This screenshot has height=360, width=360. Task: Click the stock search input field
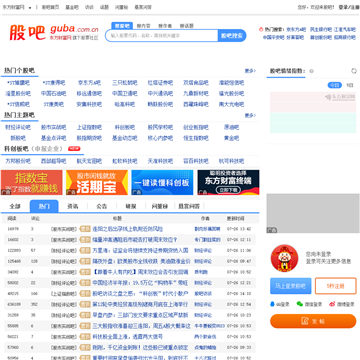[162, 36]
